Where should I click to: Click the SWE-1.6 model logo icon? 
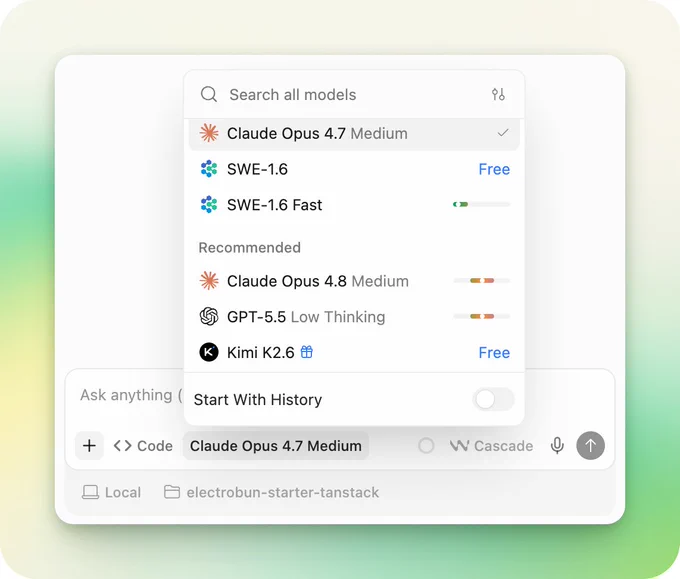209,169
